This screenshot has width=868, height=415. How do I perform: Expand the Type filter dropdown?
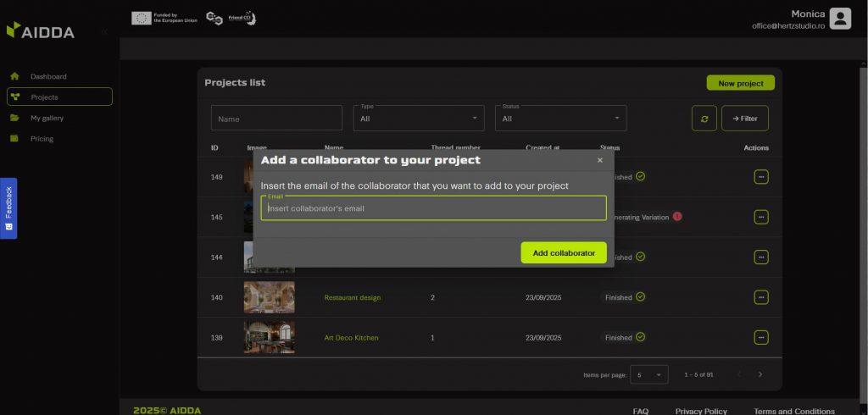pos(419,119)
